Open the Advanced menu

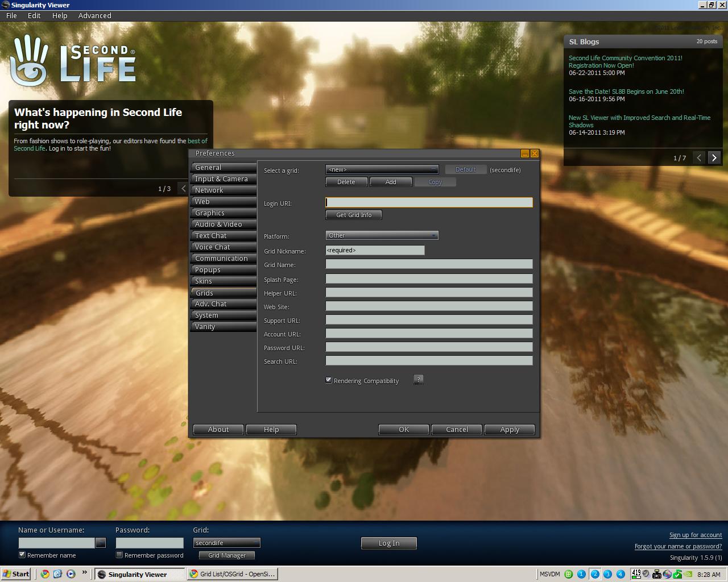[94, 15]
